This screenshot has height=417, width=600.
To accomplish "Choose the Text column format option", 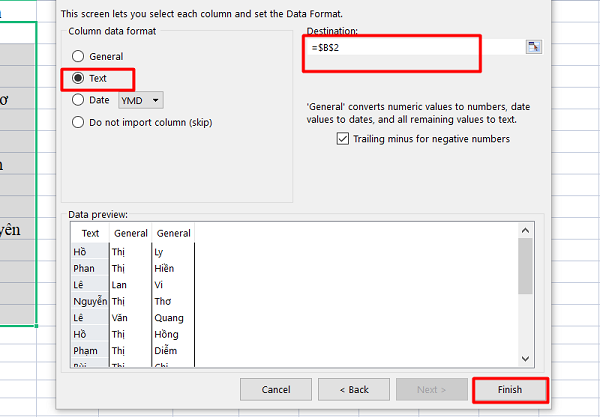I will (x=78, y=78).
